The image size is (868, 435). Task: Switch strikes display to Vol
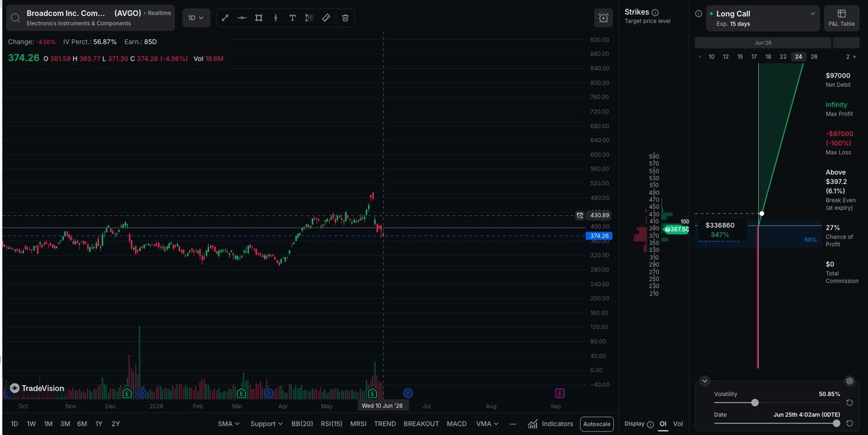678,424
